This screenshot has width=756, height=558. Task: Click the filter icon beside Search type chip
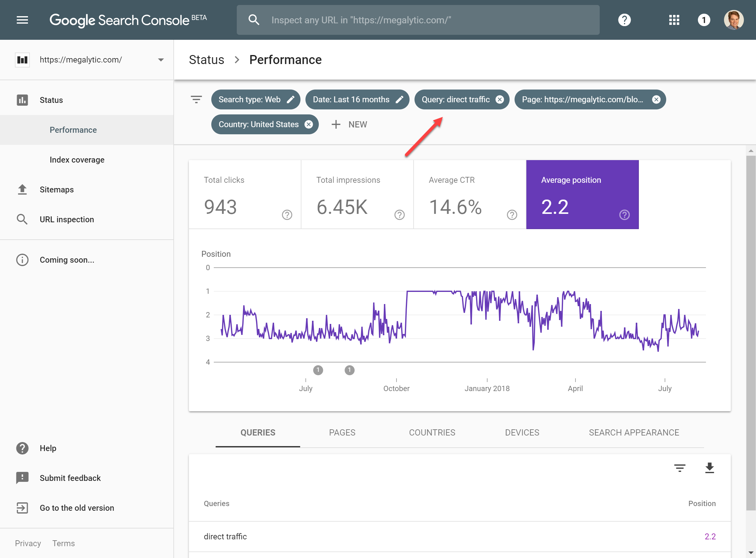(x=196, y=100)
